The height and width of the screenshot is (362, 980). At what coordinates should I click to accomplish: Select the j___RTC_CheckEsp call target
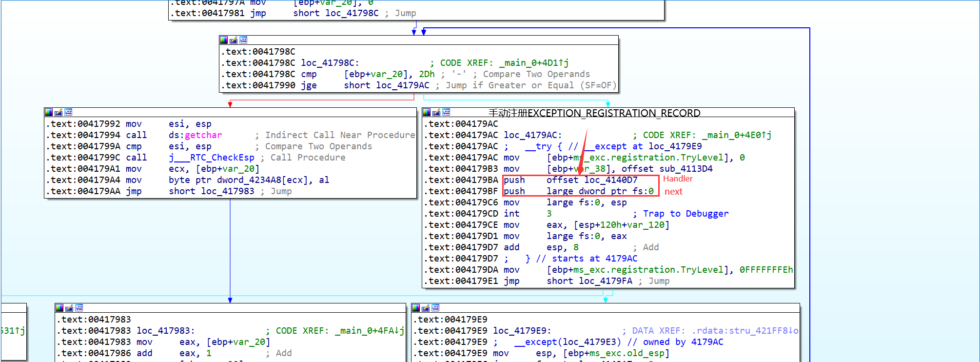coord(212,158)
